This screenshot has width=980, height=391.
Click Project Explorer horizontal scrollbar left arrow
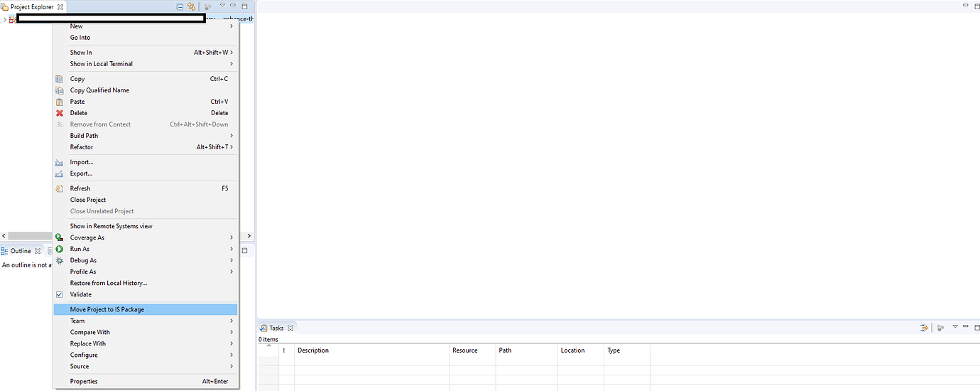click(x=3, y=235)
